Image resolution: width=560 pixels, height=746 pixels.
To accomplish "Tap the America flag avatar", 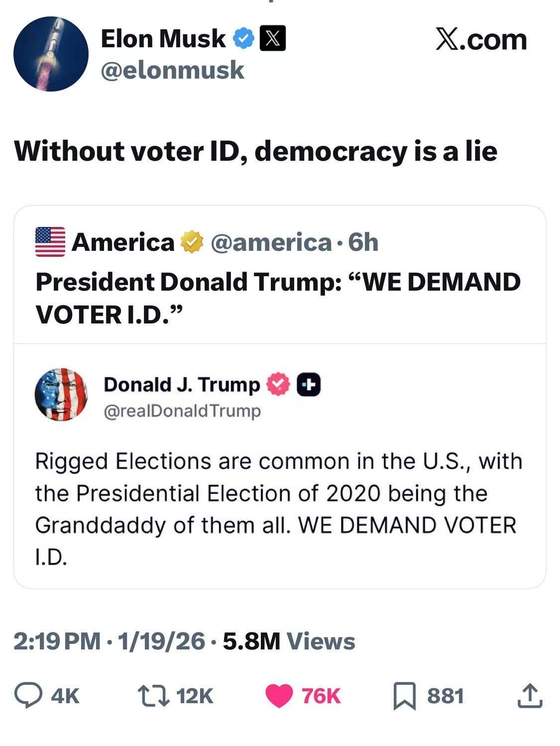I will [x=50, y=242].
